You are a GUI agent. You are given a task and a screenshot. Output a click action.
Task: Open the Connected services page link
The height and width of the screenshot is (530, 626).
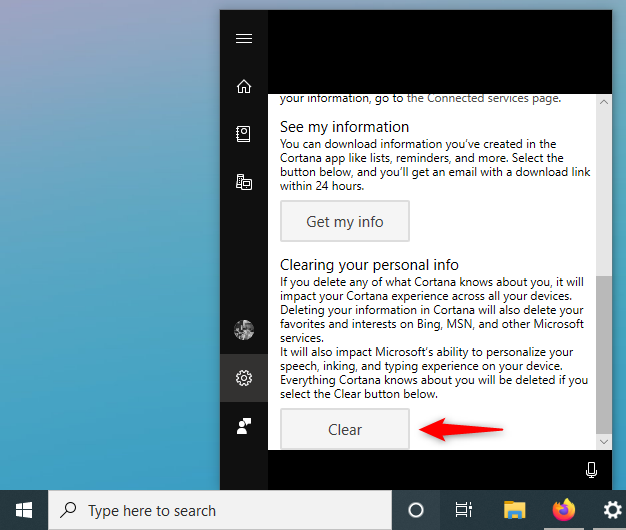[483, 98]
